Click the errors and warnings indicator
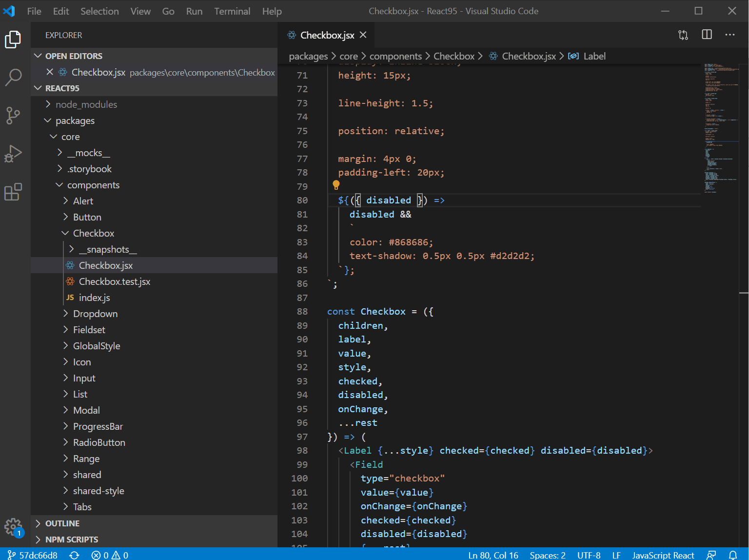 point(111,555)
